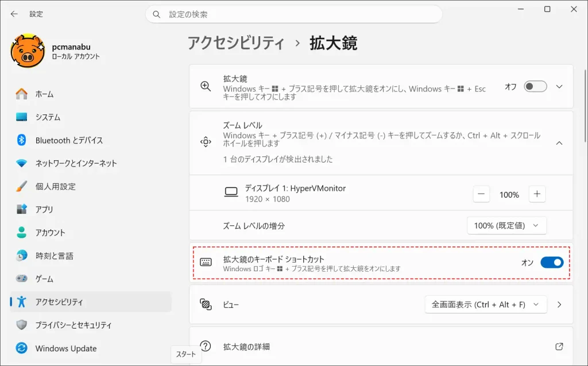
Task: Open 拡大鏡の詳細 help link
Action: point(381,346)
